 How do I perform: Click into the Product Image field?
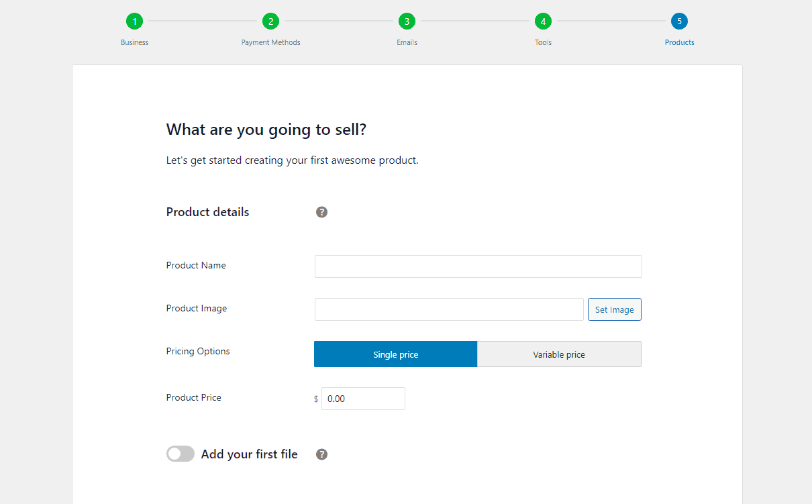click(x=449, y=309)
